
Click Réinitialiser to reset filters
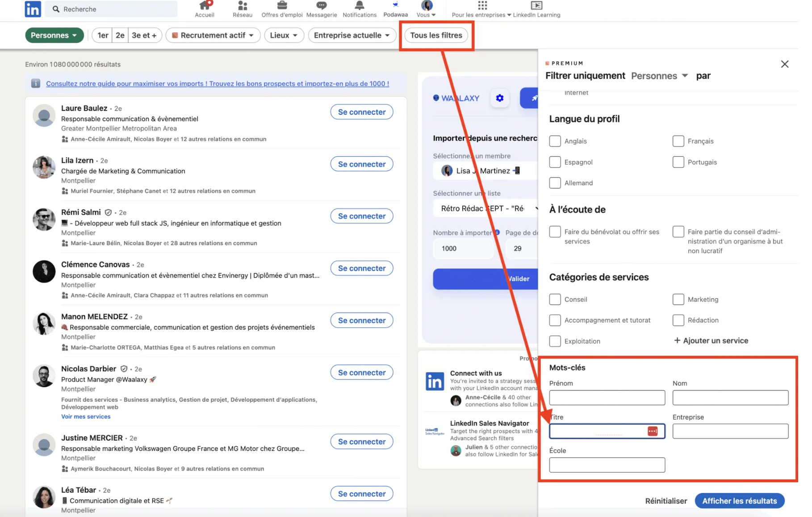(x=666, y=501)
